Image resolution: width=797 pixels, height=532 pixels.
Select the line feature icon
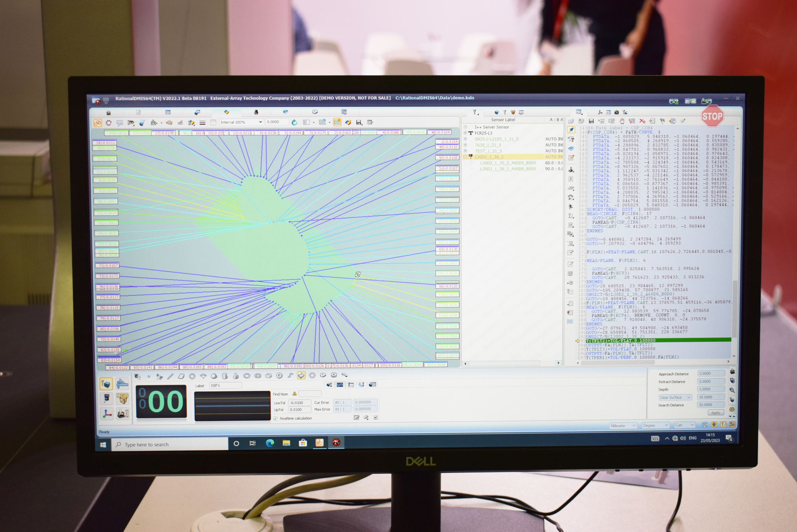coord(170,376)
